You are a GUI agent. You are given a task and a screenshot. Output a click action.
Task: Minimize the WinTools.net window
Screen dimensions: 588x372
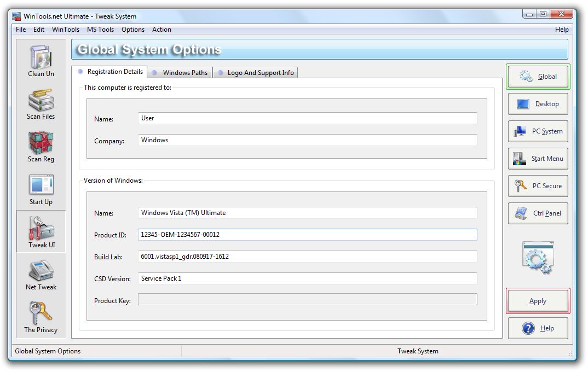coord(529,14)
